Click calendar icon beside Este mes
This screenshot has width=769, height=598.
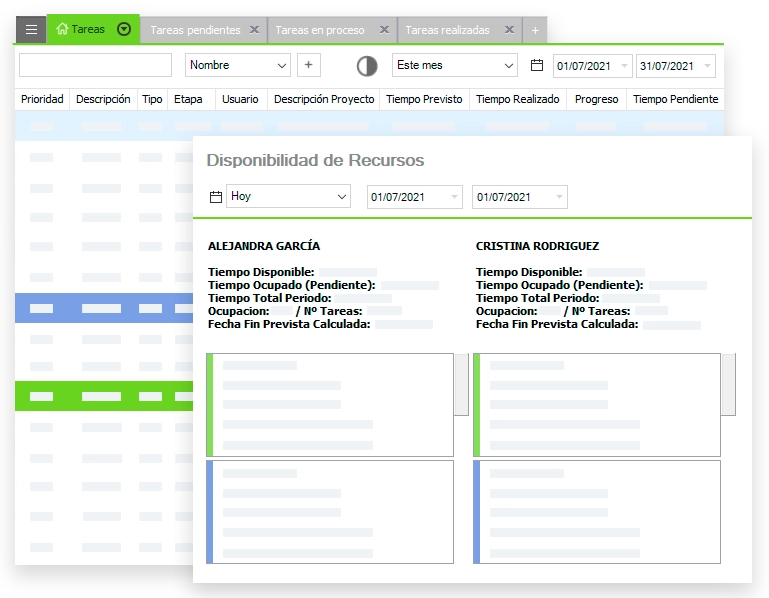(x=537, y=65)
